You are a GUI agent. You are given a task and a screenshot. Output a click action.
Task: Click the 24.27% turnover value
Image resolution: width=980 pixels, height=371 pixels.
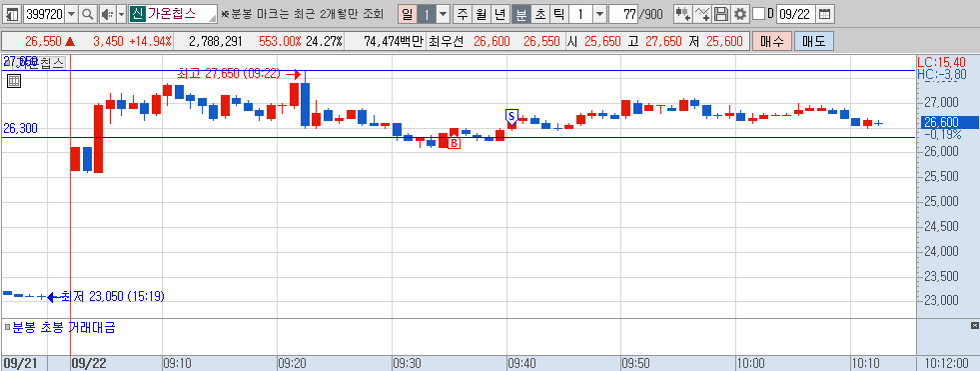(325, 42)
